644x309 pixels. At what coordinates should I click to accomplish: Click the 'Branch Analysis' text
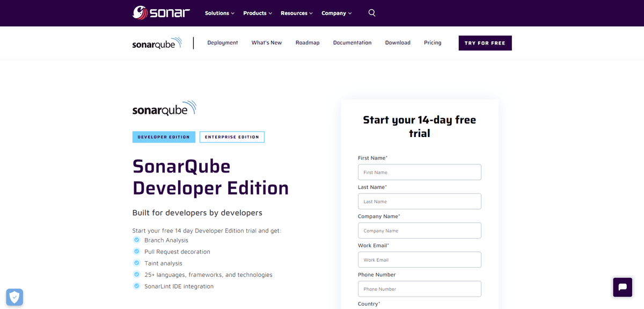point(166,240)
